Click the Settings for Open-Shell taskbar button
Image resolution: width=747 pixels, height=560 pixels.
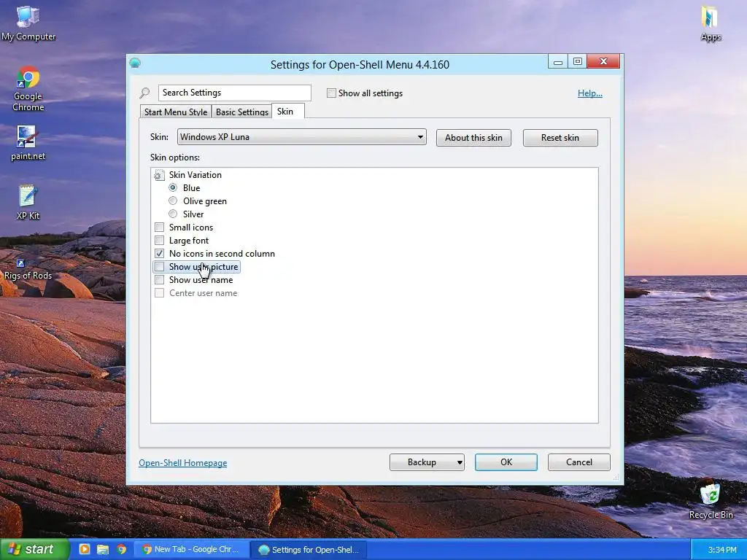[309, 550]
